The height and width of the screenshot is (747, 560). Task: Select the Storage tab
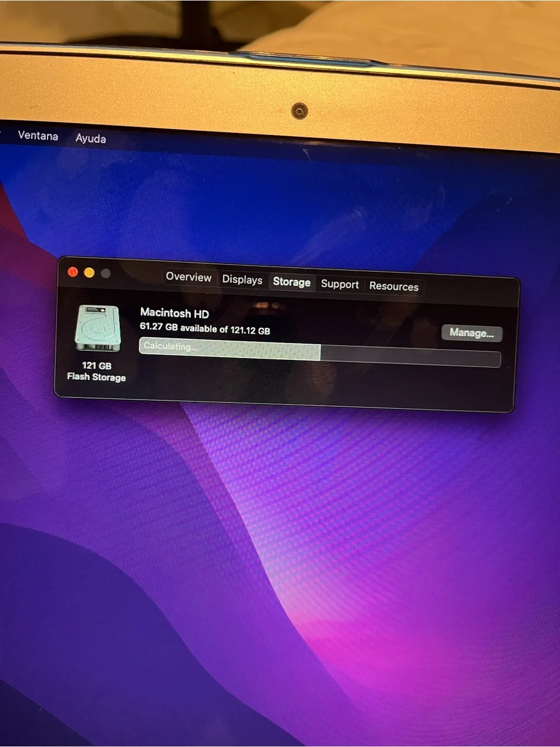[x=292, y=282]
